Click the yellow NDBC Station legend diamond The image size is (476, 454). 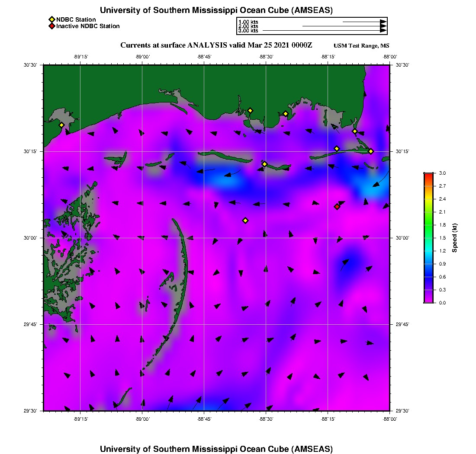(51, 19)
